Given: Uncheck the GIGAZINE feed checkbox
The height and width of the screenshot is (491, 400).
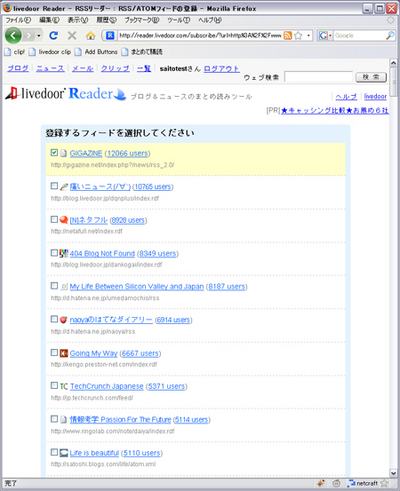Looking at the screenshot, I should pos(54,153).
